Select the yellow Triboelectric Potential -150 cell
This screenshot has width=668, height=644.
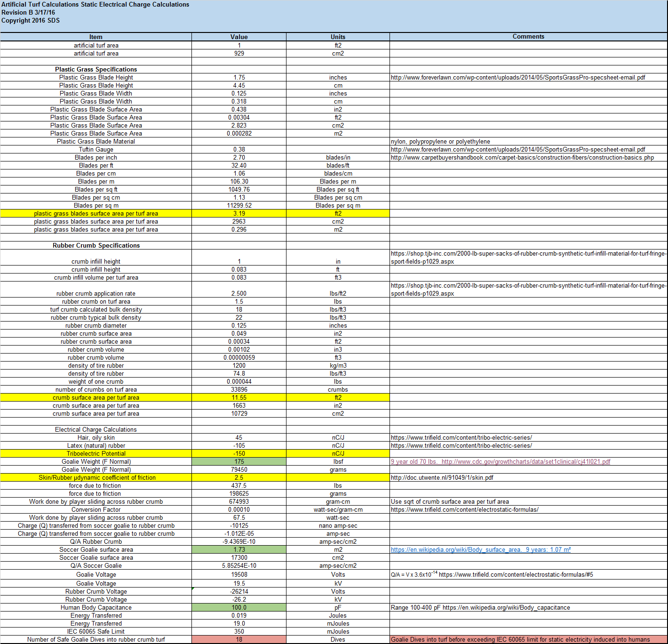pyautogui.click(x=239, y=453)
